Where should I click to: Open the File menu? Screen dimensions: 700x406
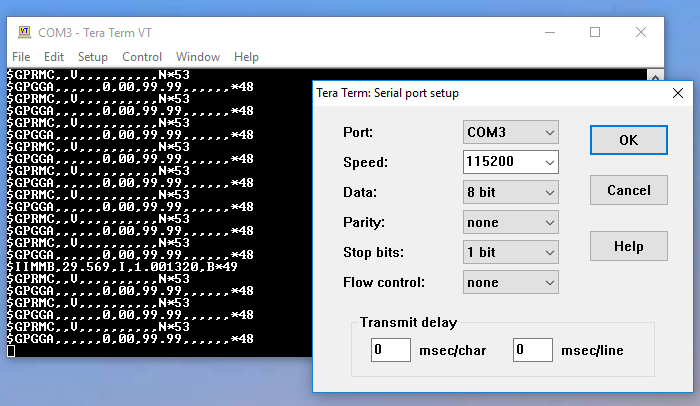point(21,57)
